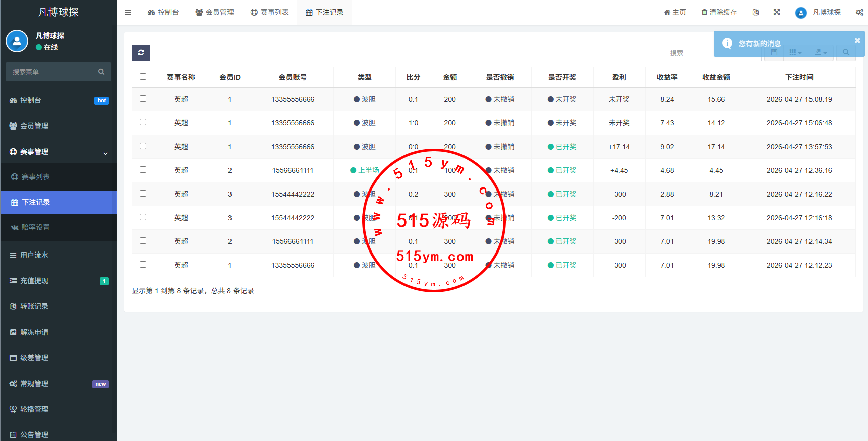
Task: Expand the 常规管理 sidebar menu
Action: point(59,384)
